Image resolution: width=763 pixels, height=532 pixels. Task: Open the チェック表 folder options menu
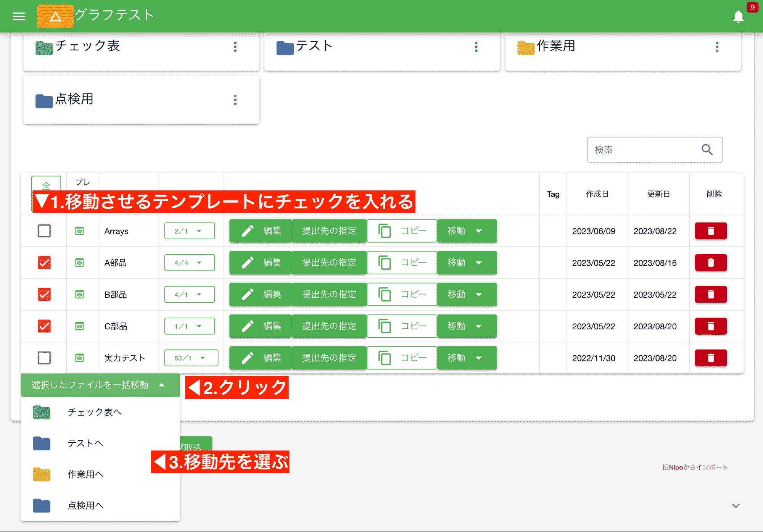[x=235, y=47]
